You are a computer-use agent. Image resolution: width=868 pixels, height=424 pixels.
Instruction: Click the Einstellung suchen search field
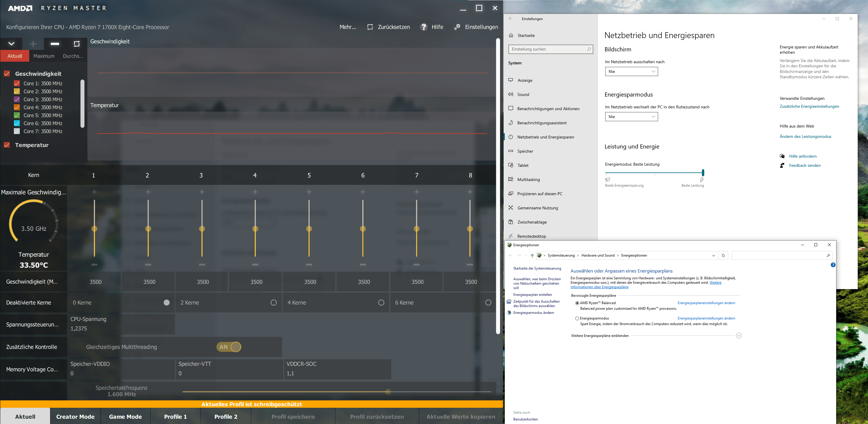pyautogui.click(x=551, y=49)
